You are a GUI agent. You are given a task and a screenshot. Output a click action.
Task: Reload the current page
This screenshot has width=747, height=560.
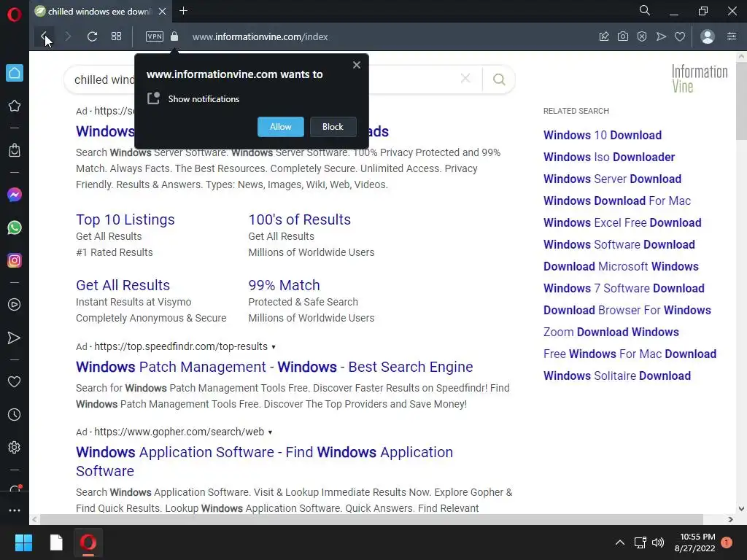[x=93, y=36]
